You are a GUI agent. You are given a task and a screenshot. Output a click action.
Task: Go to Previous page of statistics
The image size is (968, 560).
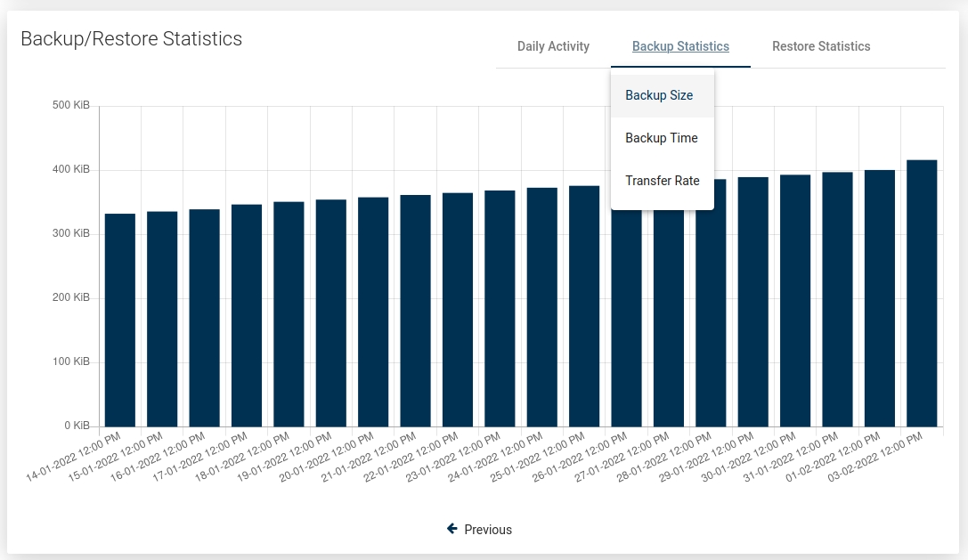click(487, 530)
